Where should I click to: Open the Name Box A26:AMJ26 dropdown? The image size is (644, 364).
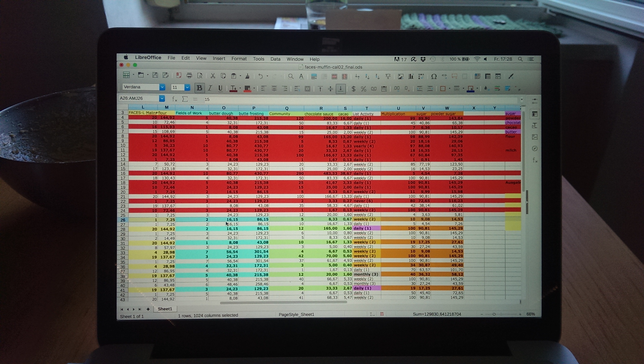coord(162,98)
